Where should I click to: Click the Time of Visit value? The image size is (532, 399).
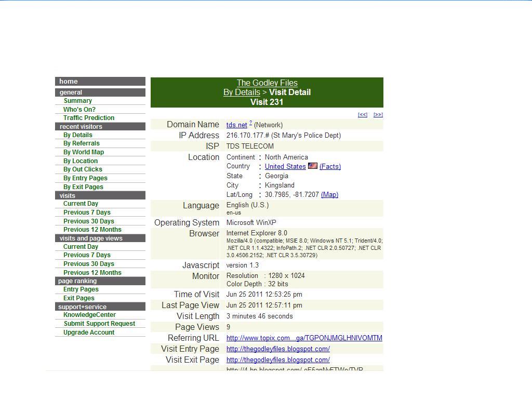click(x=264, y=295)
